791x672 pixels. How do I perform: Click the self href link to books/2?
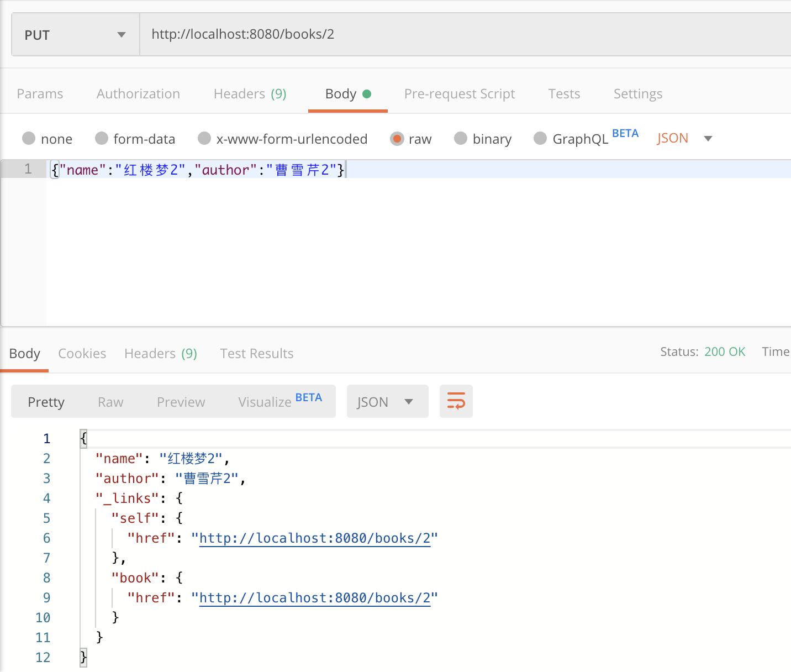315,538
